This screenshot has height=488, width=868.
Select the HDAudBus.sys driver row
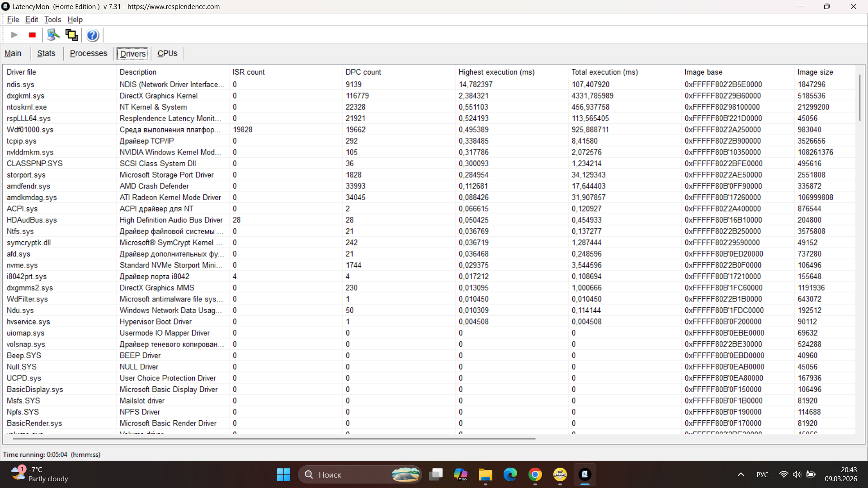429,220
